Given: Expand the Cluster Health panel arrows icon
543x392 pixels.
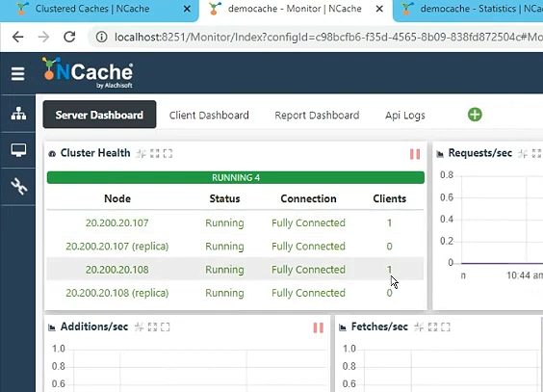Looking at the screenshot, I should coord(154,153).
